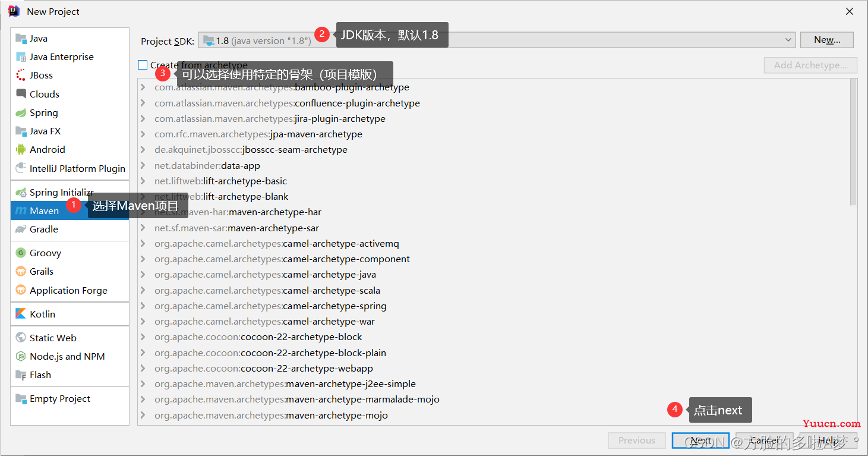Select camel-archetype-java entry
Viewport: 868px width, 456px height.
click(x=265, y=275)
